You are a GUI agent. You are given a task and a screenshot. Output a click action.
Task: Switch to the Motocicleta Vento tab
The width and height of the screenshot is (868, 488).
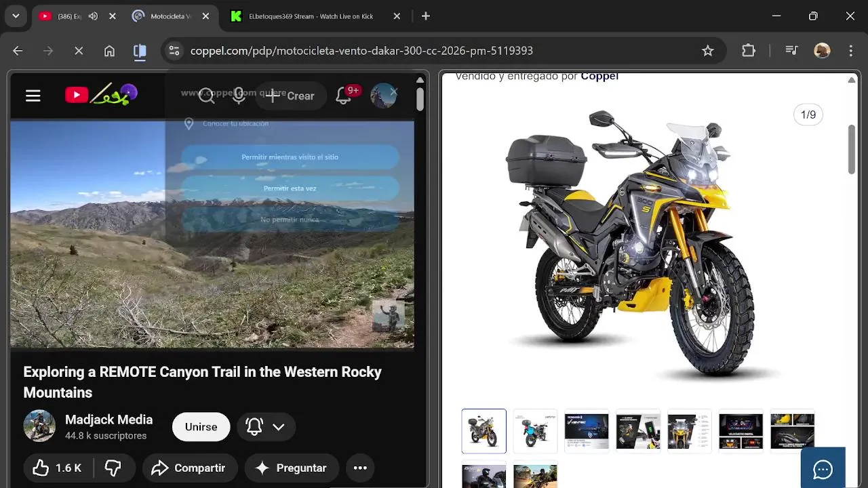pos(163,16)
